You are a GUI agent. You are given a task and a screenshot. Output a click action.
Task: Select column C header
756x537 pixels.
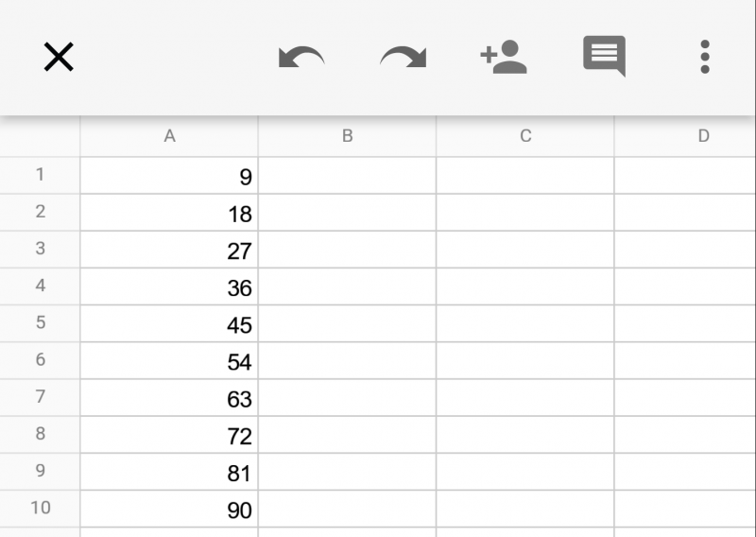(525, 136)
